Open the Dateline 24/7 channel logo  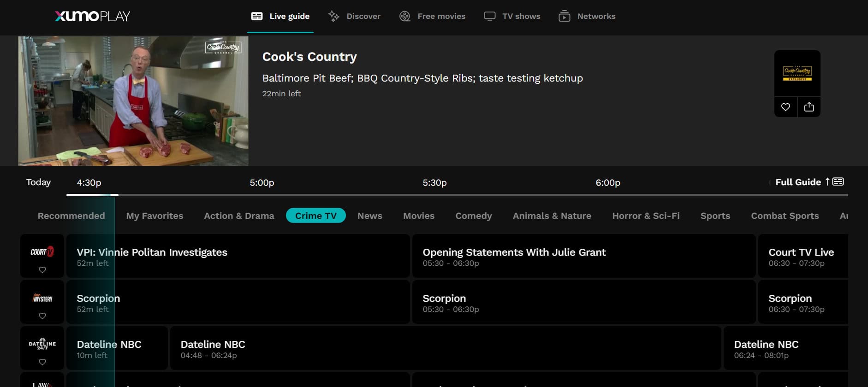point(42,344)
